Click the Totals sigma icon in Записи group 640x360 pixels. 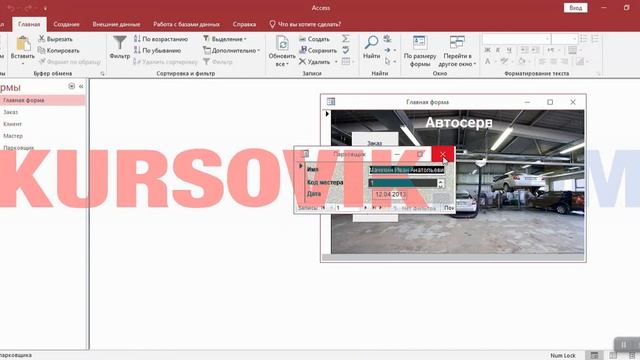tap(346, 38)
